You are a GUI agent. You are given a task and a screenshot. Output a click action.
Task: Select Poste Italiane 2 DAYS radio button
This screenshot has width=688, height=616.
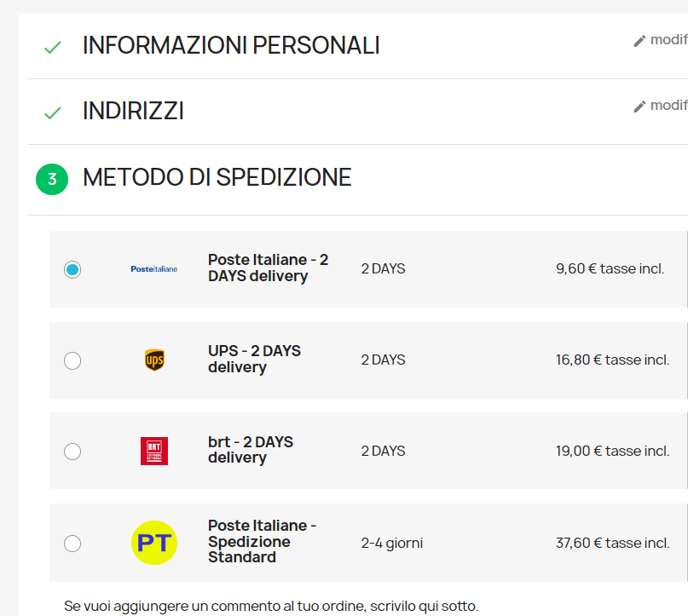click(x=72, y=269)
